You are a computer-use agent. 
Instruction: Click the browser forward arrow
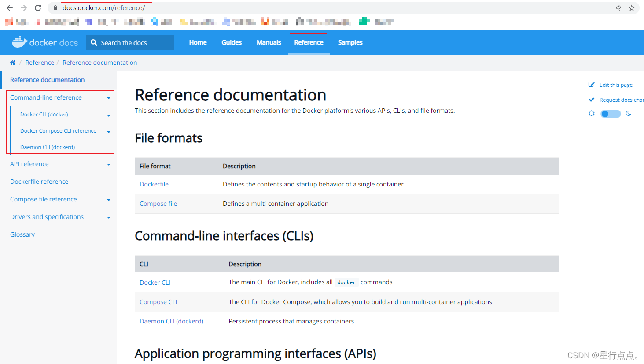24,8
